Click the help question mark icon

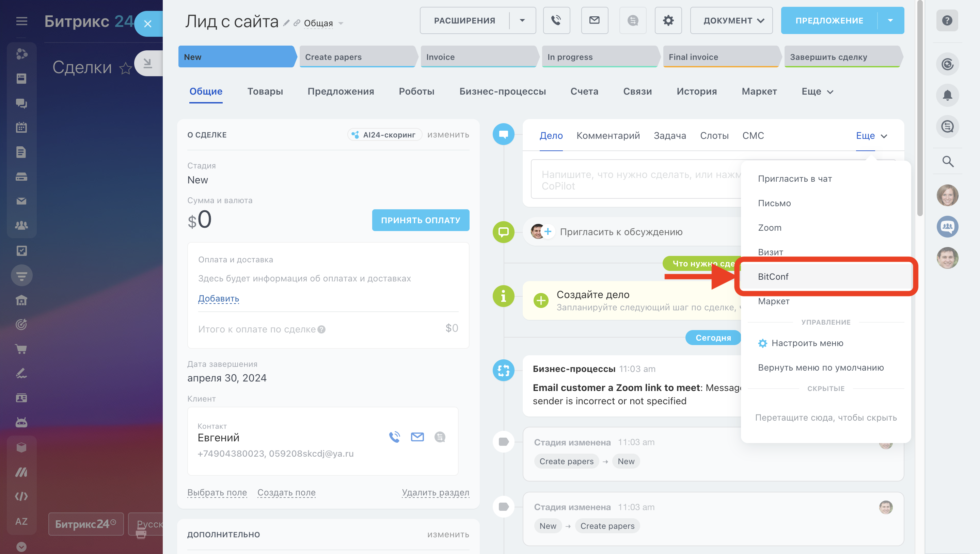pos(947,20)
